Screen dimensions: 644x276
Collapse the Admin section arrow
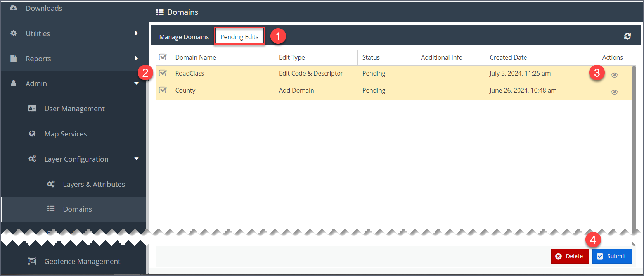(136, 83)
